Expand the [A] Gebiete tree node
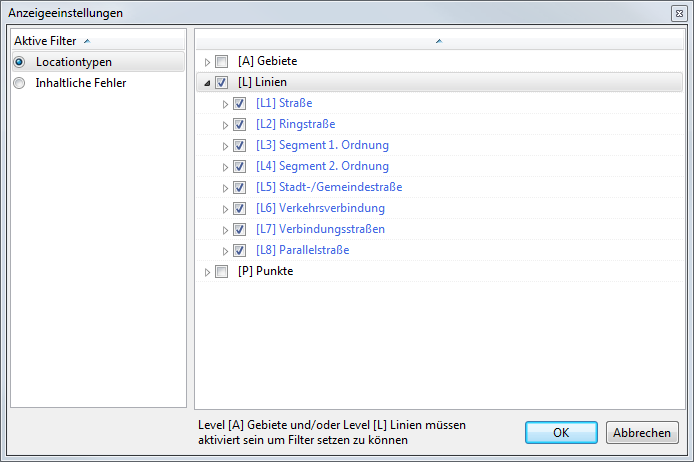694x462 pixels. click(x=207, y=62)
